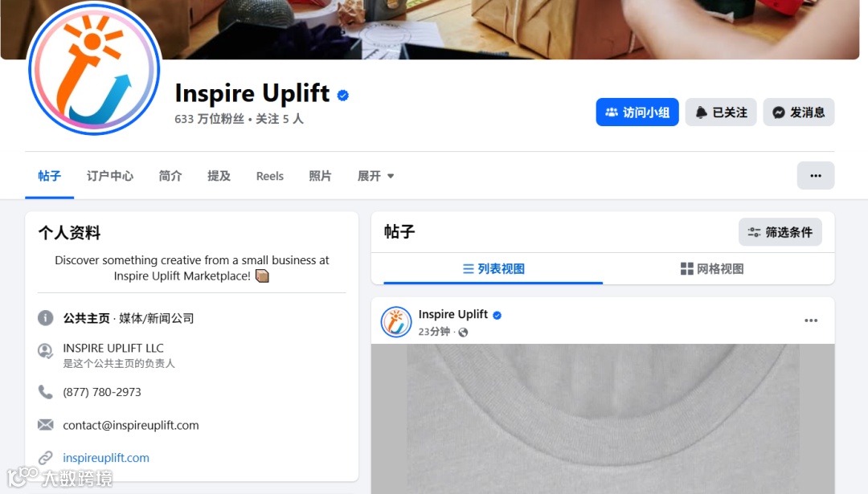
Task: Click the verified badge next to the page title
Action: pyautogui.click(x=342, y=95)
